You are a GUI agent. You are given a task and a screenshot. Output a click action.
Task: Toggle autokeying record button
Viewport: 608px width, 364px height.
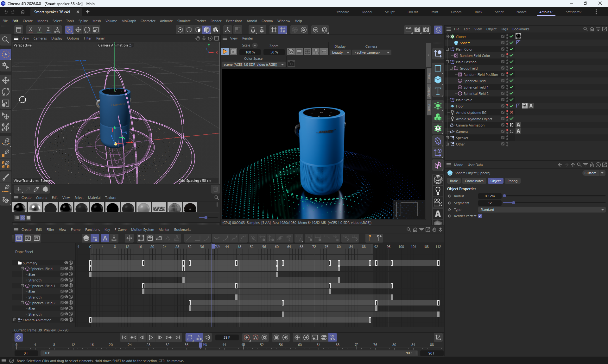(256, 337)
